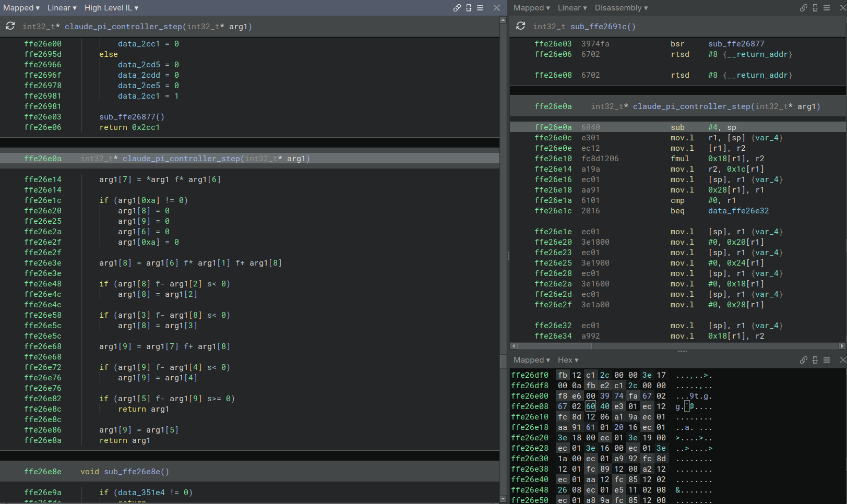Click the split-pane icon in the High Level IL pane header
The width and height of the screenshot is (847, 504).
click(x=469, y=8)
